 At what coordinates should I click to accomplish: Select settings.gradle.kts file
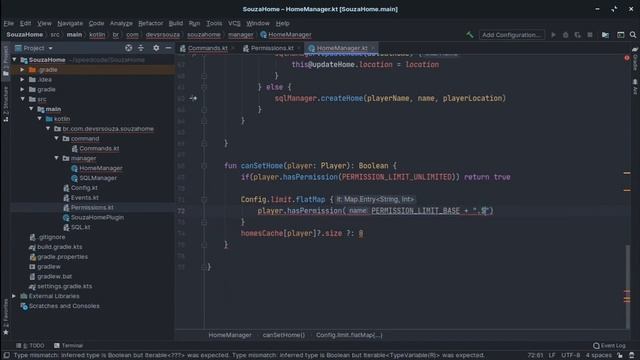point(64,286)
